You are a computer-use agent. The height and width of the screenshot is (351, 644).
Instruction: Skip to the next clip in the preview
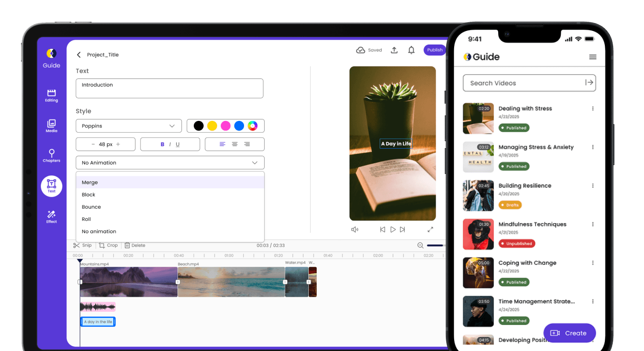pos(403,229)
